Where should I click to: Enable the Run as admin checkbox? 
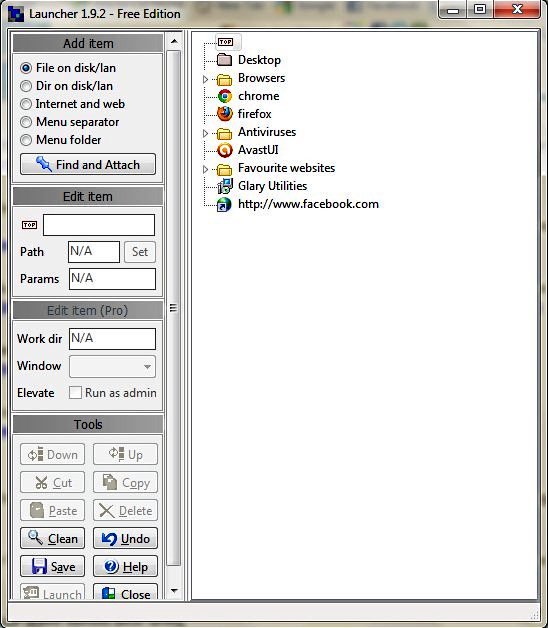tap(75, 392)
